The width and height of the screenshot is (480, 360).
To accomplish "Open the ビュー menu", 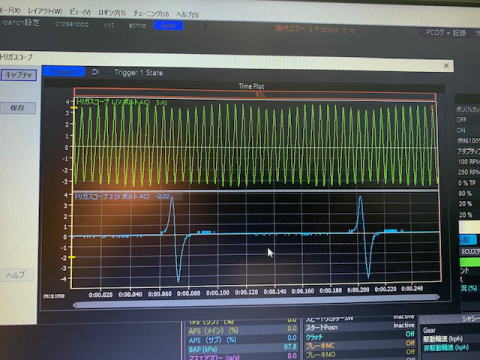I will pyautogui.click(x=80, y=12).
